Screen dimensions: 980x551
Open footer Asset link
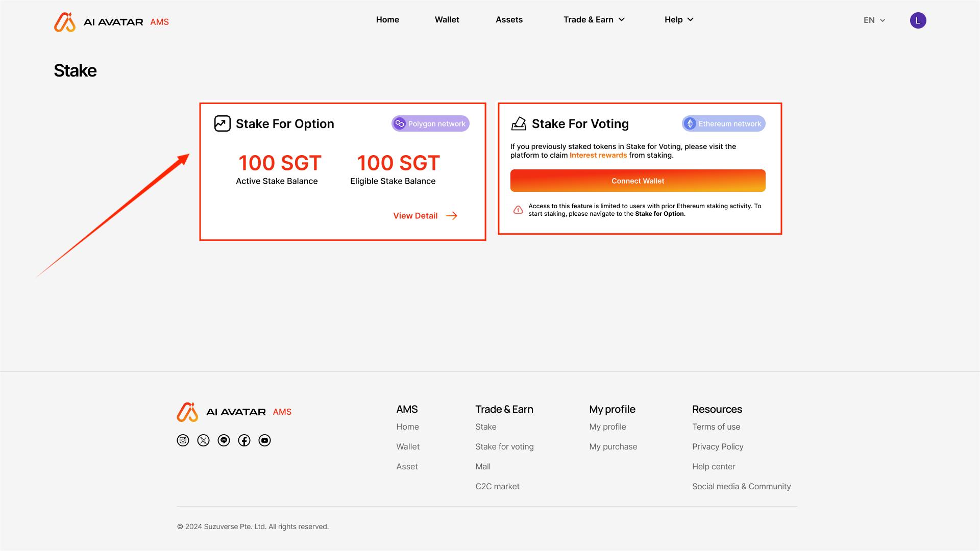pos(407,466)
